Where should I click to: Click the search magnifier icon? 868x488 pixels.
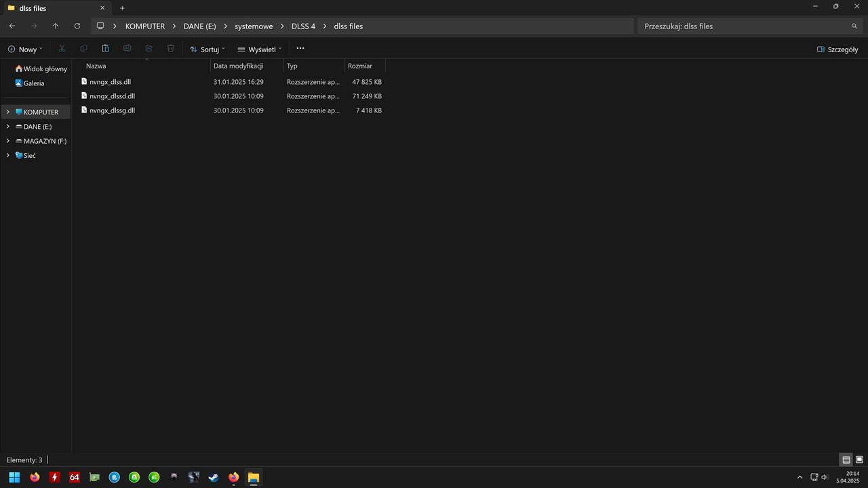click(x=854, y=26)
